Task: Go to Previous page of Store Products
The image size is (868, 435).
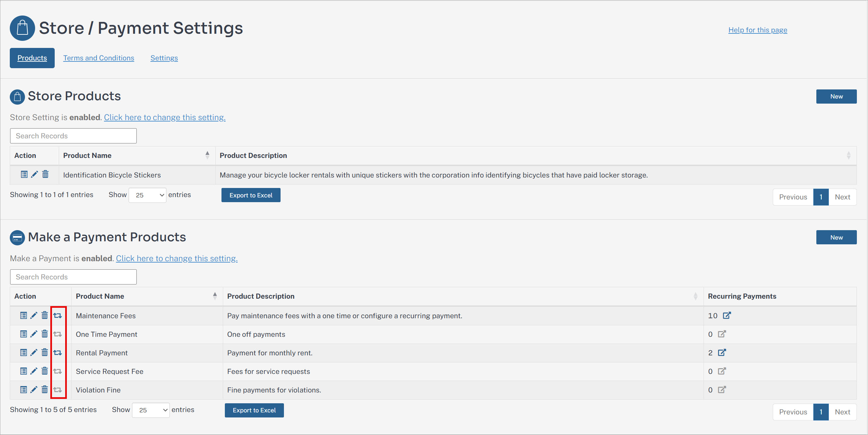Action: (793, 197)
